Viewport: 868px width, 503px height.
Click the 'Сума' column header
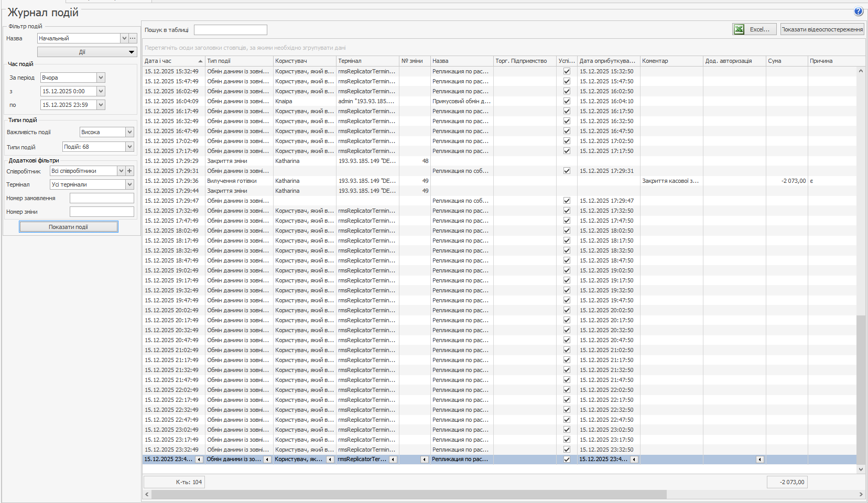(x=786, y=61)
